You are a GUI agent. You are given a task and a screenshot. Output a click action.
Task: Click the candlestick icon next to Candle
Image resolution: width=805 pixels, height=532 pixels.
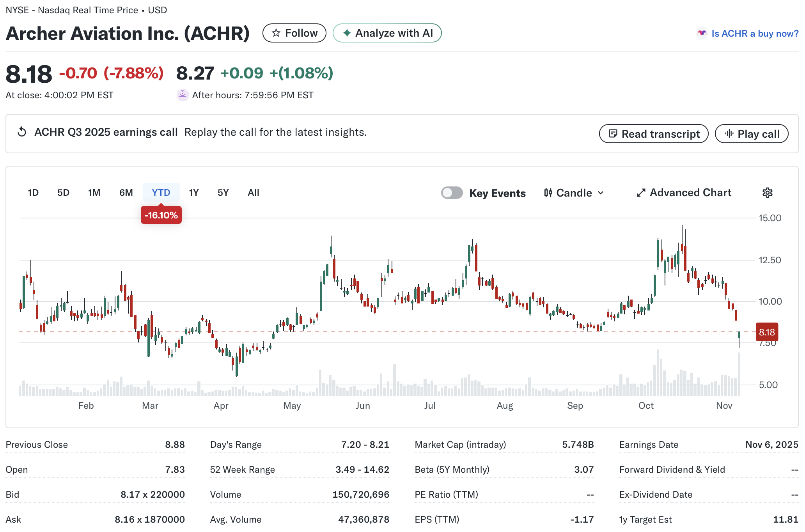(x=548, y=193)
